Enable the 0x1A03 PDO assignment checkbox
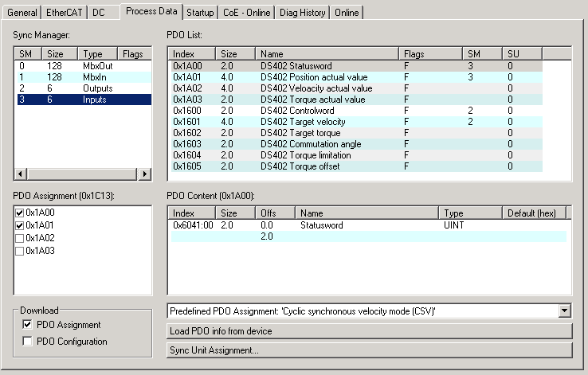This screenshot has height=375, width=588. 19,251
